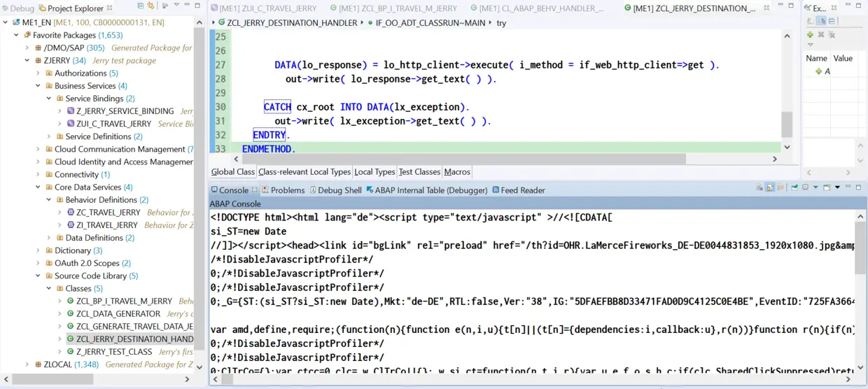Select ZCL_GENERATE_TRAVEL_DATA_JE class
The width and height of the screenshot is (868, 389).
pos(129,327)
